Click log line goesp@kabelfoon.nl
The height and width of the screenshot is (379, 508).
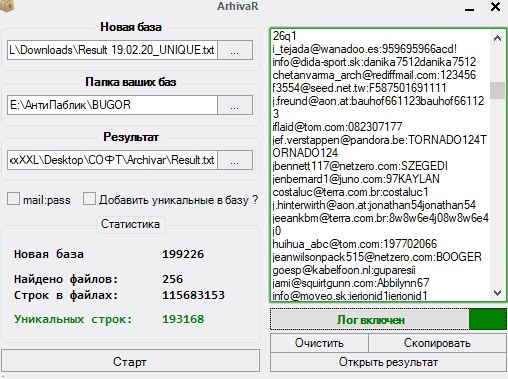pos(344,270)
